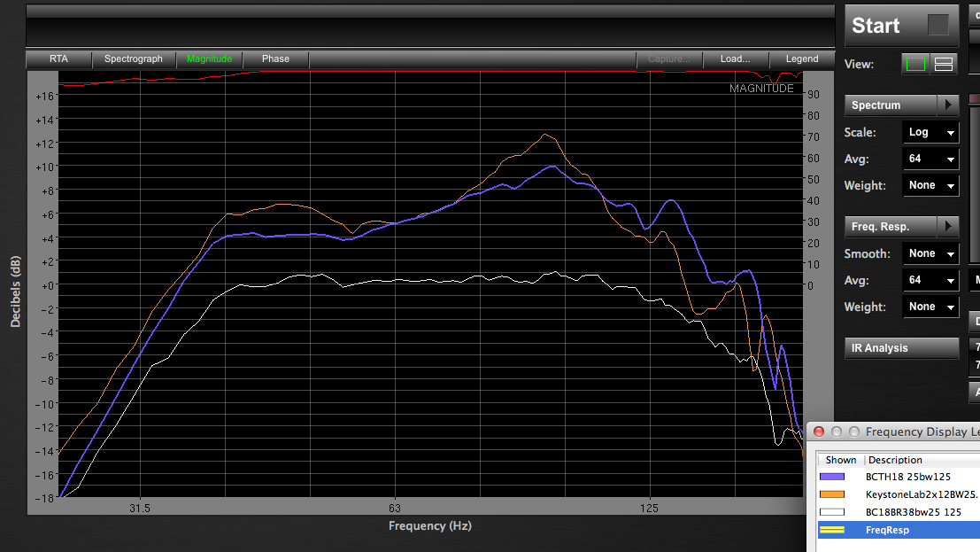This screenshot has width=980, height=552.
Task: Open the Spectrum Weight dropdown
Action: tap(930, 185)
